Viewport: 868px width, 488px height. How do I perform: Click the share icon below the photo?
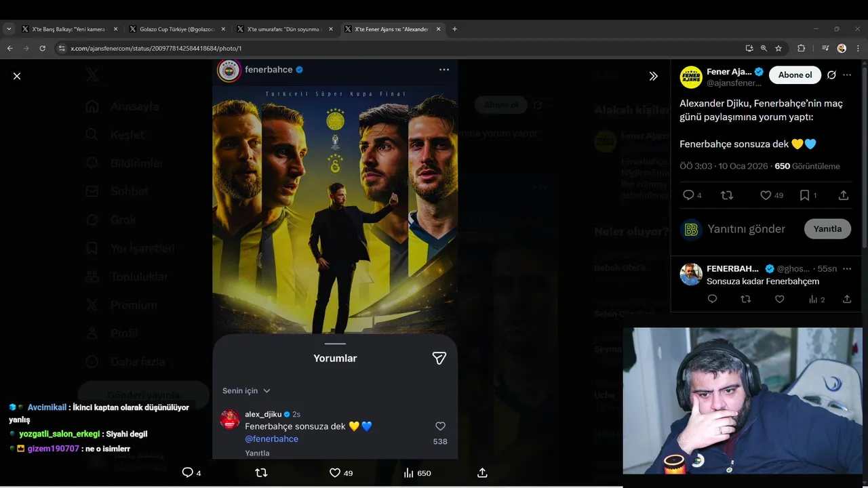482,473
